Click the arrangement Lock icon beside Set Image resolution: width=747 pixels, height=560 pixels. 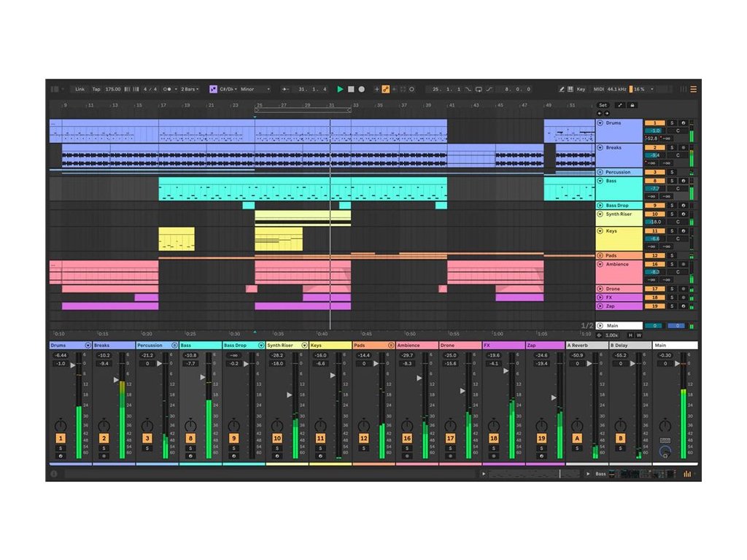click(632, 105)
